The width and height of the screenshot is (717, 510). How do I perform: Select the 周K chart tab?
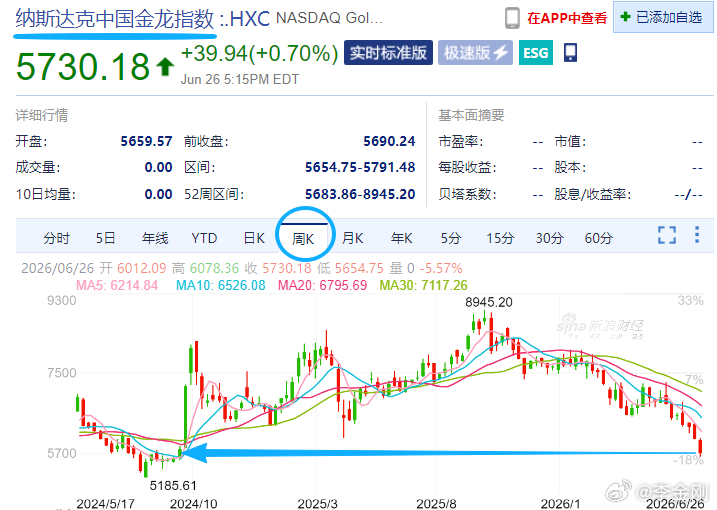pos(303,238)
